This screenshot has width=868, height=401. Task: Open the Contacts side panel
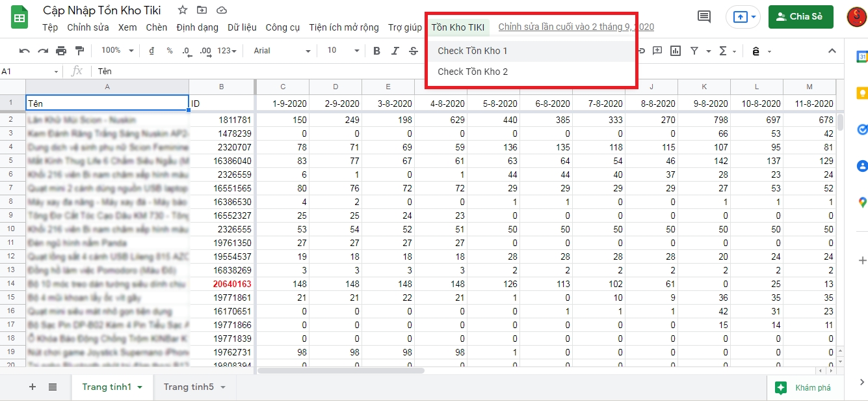click(x=863, y=166)
